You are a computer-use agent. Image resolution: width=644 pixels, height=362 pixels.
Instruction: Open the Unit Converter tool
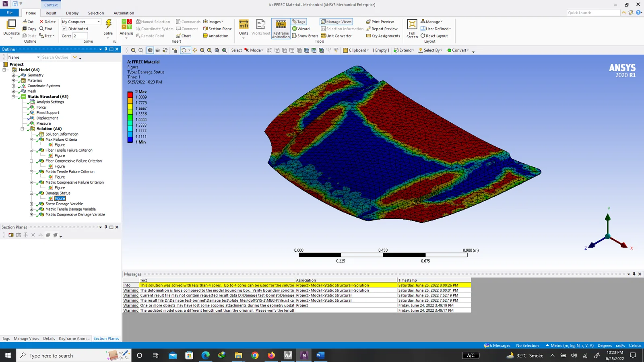coord(336,36)
